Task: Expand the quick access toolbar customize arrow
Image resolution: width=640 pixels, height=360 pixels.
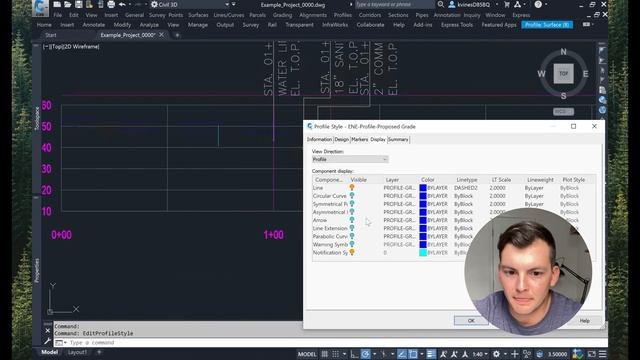Action: [234, 4]
